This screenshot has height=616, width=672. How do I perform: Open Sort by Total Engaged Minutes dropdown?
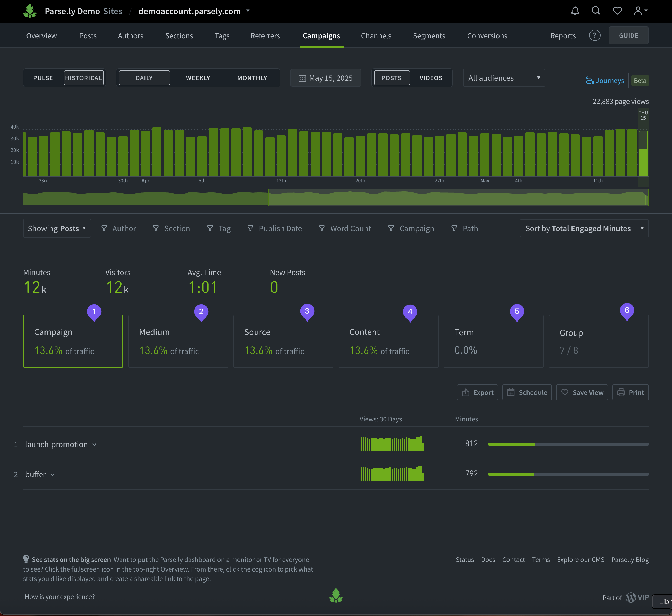tap(584, 228)
